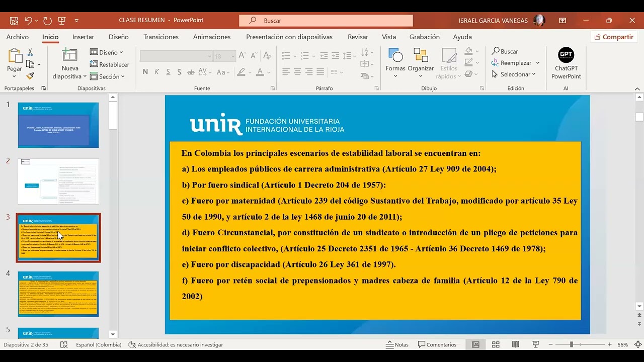644x362 pixels.
Task: Click the Redo icon in the title bar
Action: [x=47, y=21]
